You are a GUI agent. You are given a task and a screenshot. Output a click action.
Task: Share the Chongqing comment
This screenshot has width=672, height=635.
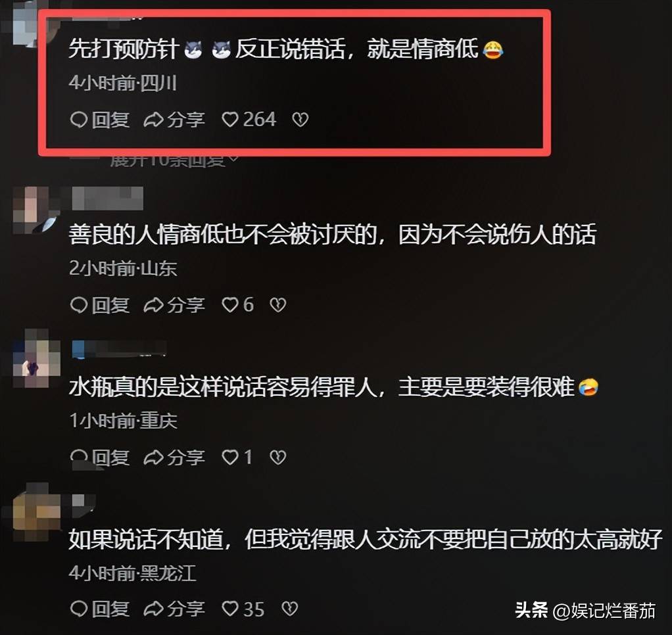point(174,457)
